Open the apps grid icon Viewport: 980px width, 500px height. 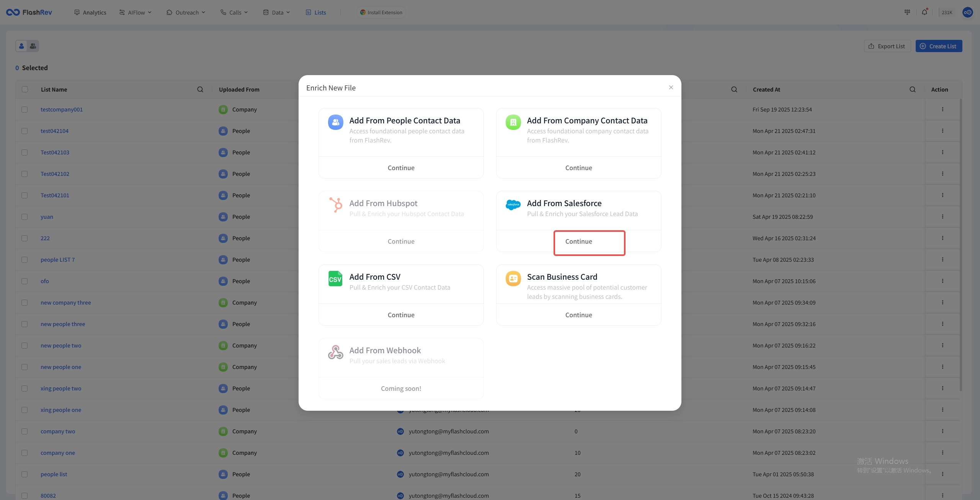pyautogui.click(x=907, y=12)
